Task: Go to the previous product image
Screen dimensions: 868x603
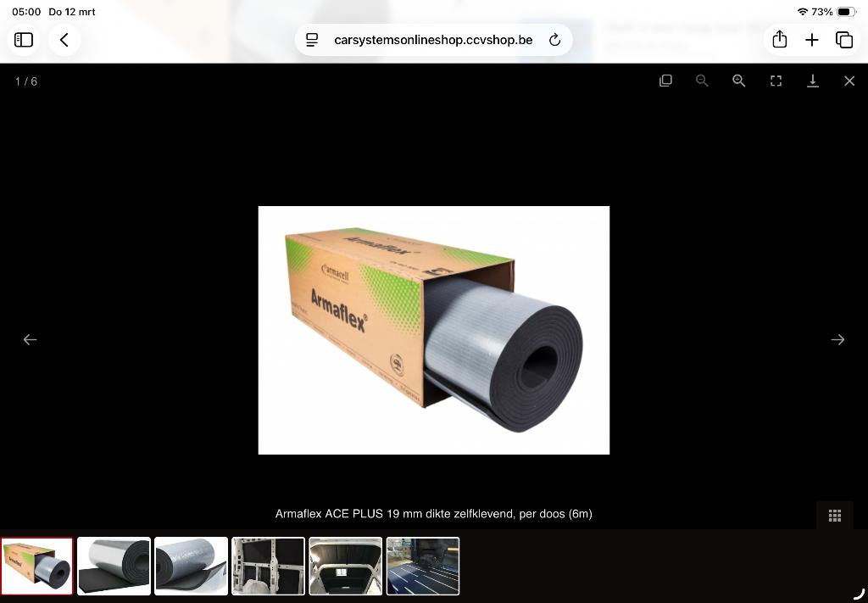Action: 31,339
